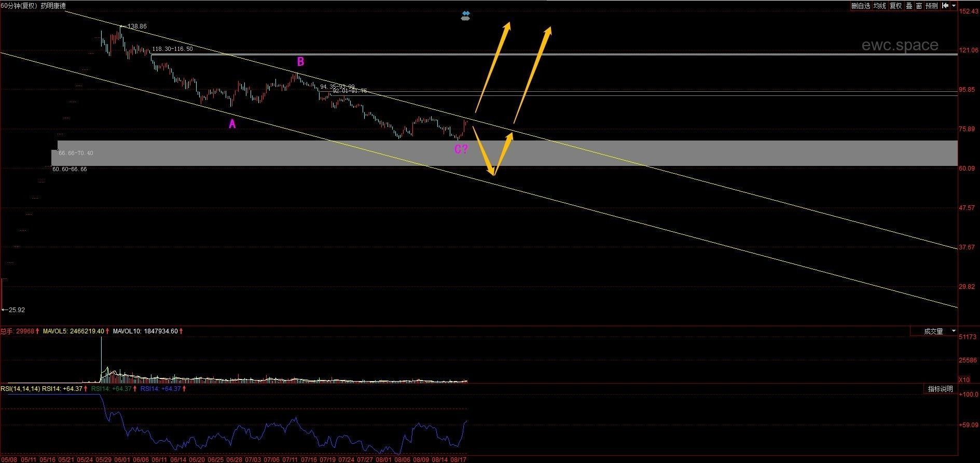Click the RSI(14,14,14) indicator title
Screen dimensions: 980x463
click(20, 388)
